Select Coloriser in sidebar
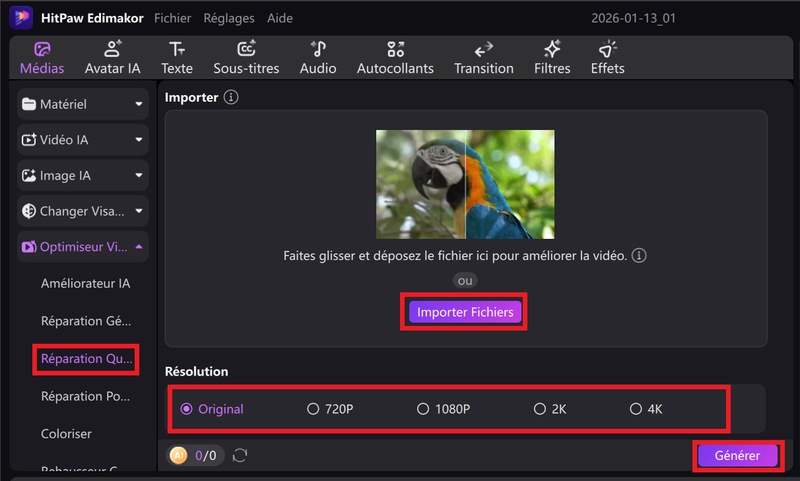800x481 pixels. pos(66,434)
